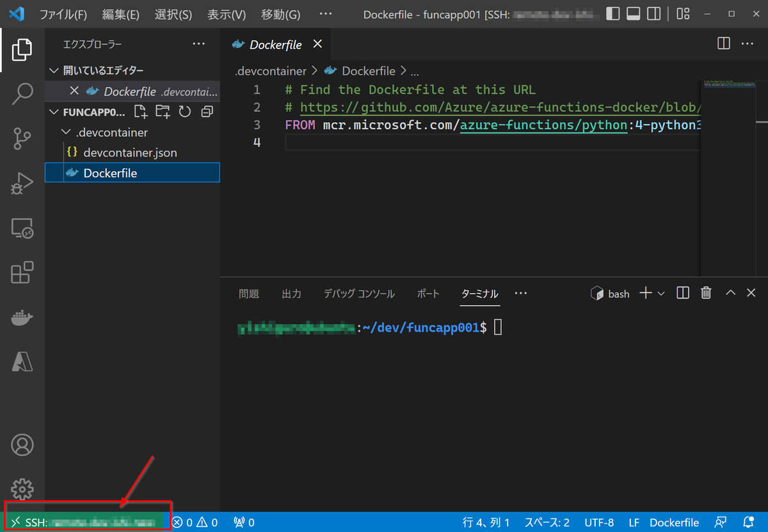Click the feedback icon in status bar
This screenshot has width=768, height=532.
tap(721, 522)
